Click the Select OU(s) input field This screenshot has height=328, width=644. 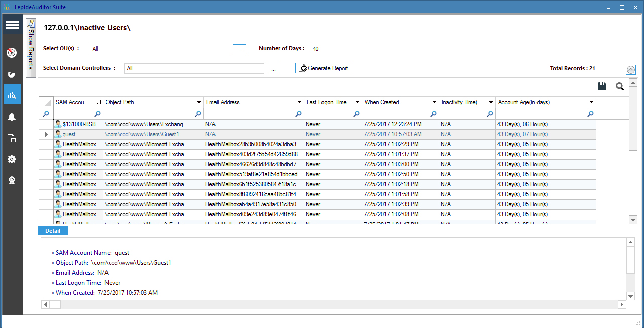coord(160,49)
